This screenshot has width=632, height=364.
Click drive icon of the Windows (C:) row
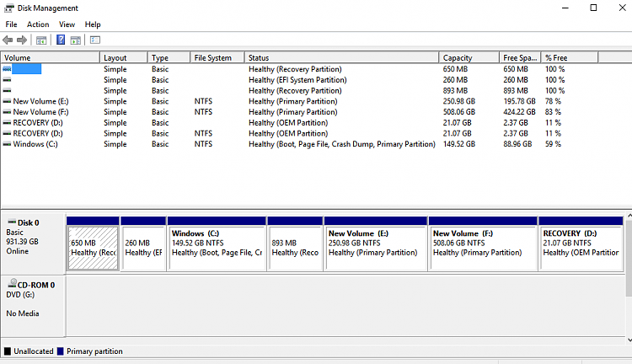pyautogui.click(x=7, y=144)
